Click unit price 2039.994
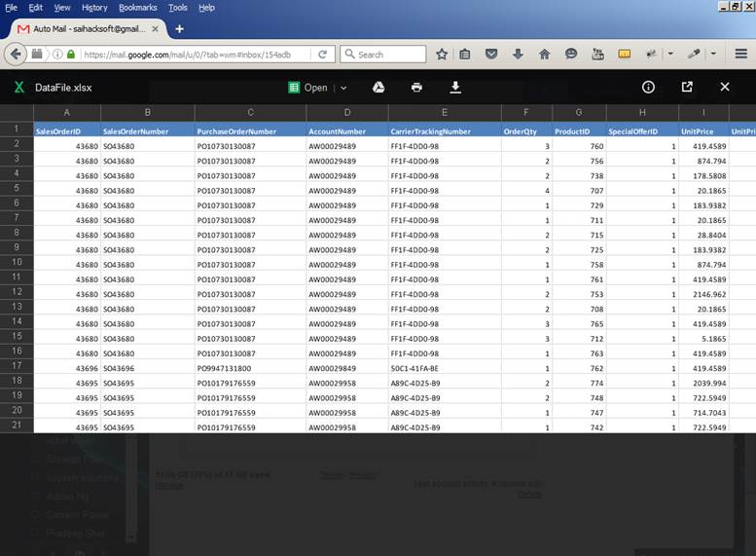 [x=703, y=384]
